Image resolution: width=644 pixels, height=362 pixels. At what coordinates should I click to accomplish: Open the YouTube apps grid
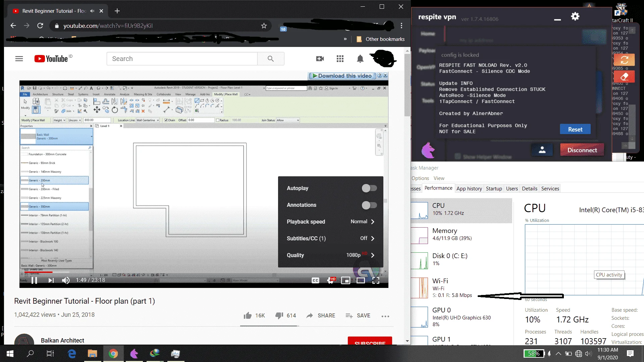[x=340, y=59]
